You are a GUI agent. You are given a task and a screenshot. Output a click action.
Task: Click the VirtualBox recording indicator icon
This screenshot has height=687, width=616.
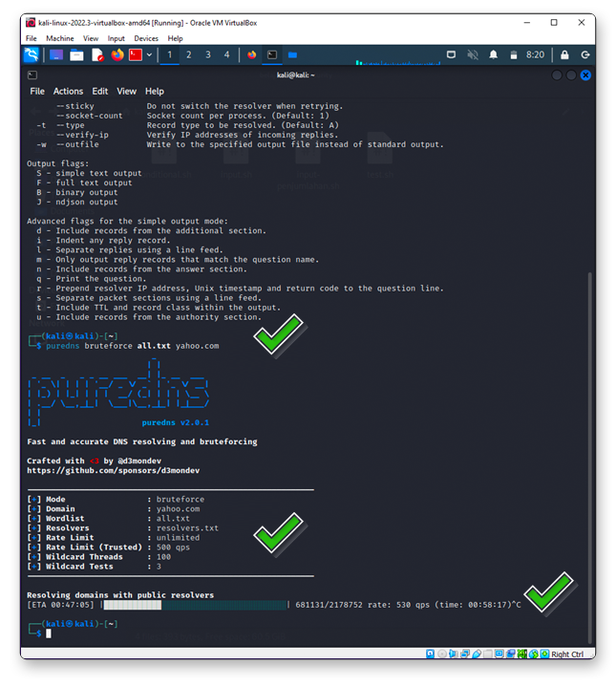pos(511,655)
